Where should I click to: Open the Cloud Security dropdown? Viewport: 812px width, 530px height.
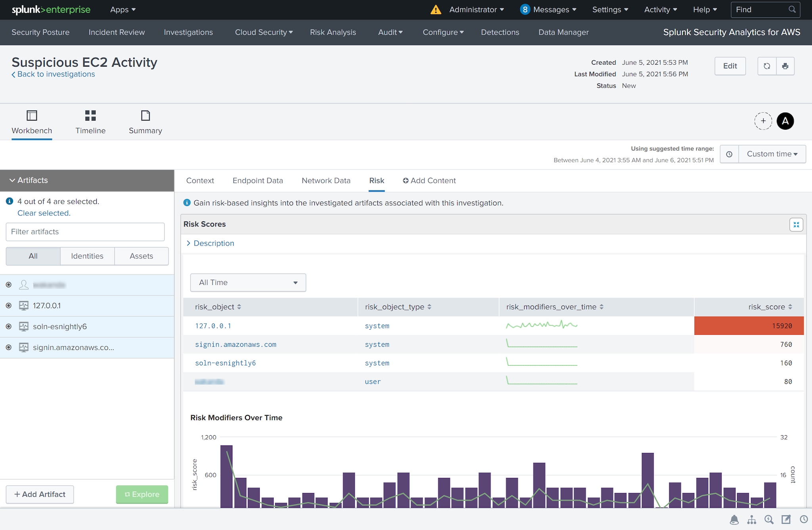pos(264,32)
